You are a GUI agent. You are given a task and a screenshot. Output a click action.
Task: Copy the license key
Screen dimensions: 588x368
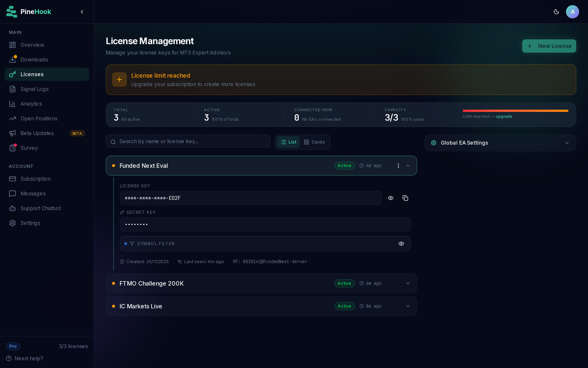coord(405,198)
